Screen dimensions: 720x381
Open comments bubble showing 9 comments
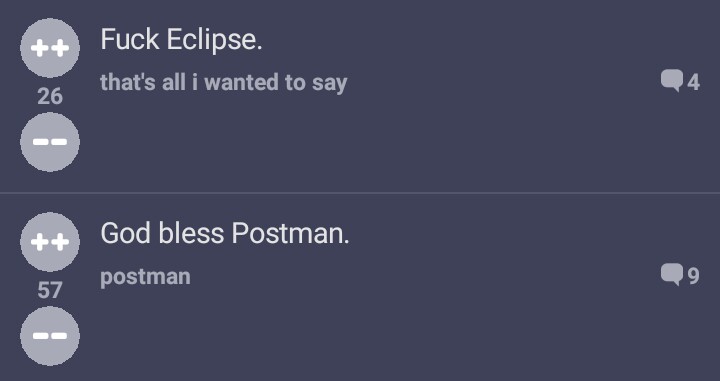[672, 275]
